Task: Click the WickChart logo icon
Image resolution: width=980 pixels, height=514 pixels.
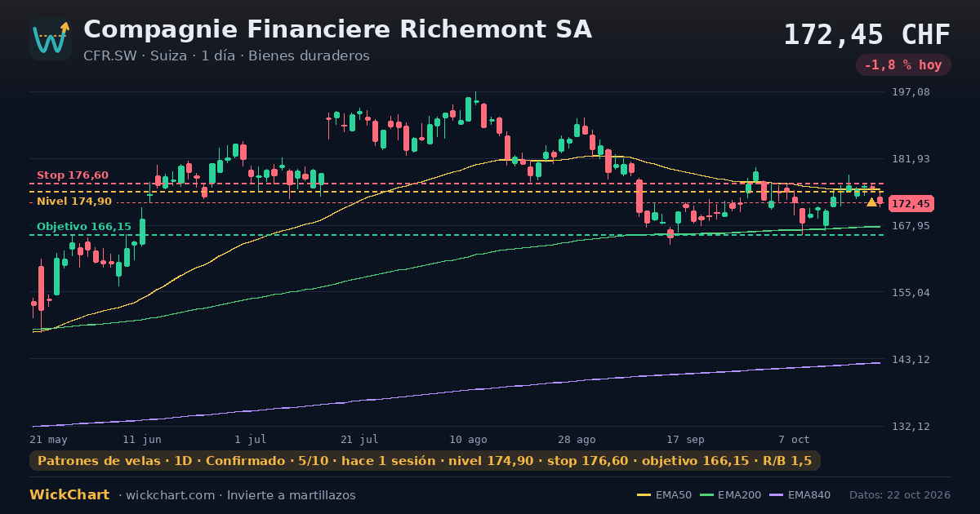Action: coord(51,39)
